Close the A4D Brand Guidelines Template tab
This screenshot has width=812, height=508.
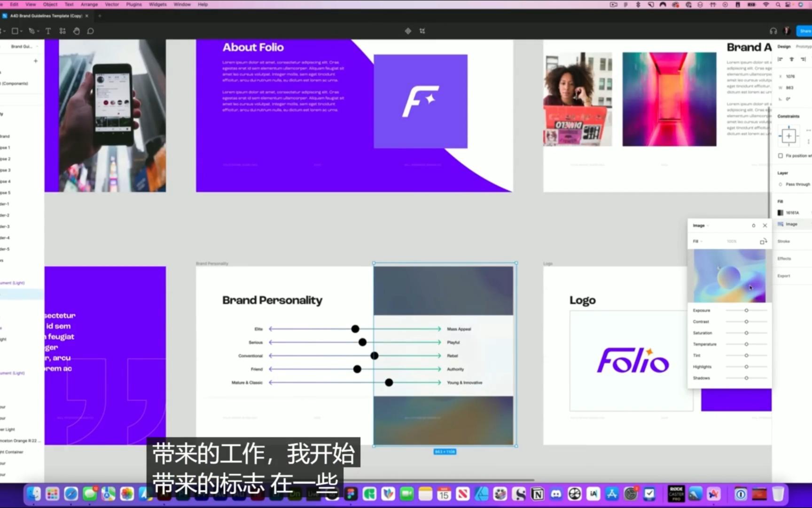point(86,16)
